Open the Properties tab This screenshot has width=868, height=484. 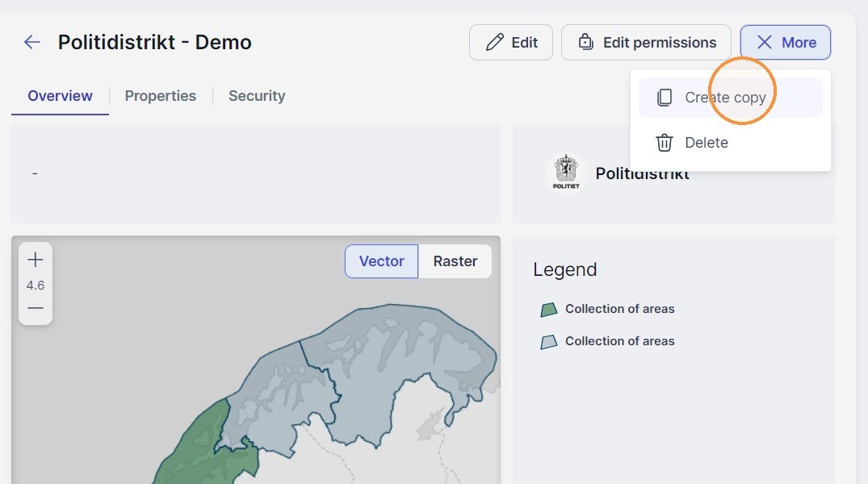tap(161, 96)
